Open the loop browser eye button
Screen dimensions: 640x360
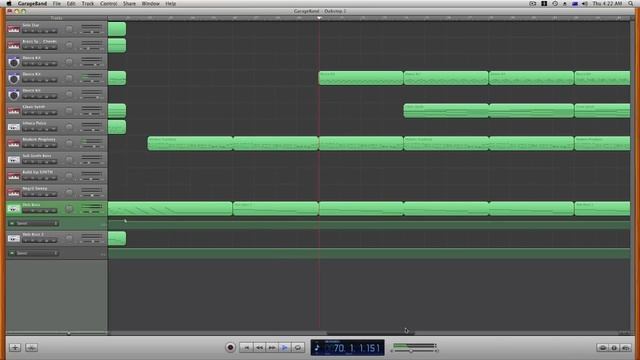coord(602,348)
